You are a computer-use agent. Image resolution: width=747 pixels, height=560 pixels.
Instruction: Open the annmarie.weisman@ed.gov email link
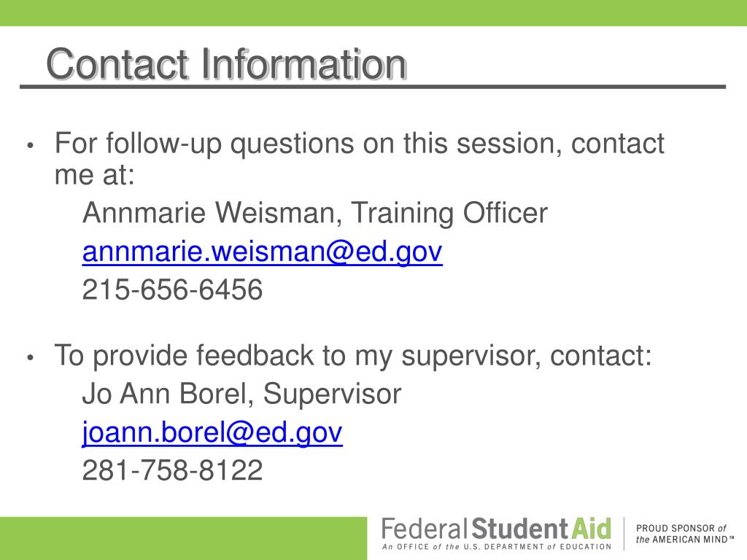click(x=262, y=252)
